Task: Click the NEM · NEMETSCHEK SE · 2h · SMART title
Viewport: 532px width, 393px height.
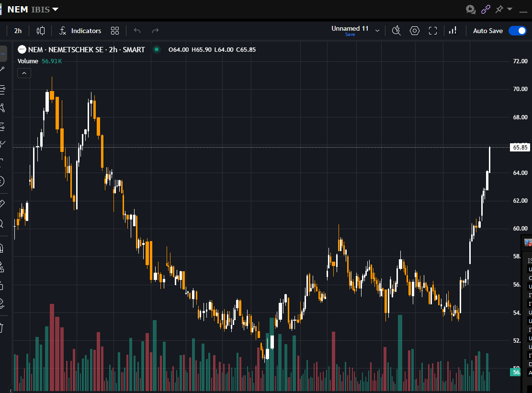Action: [x=87, y=49]
